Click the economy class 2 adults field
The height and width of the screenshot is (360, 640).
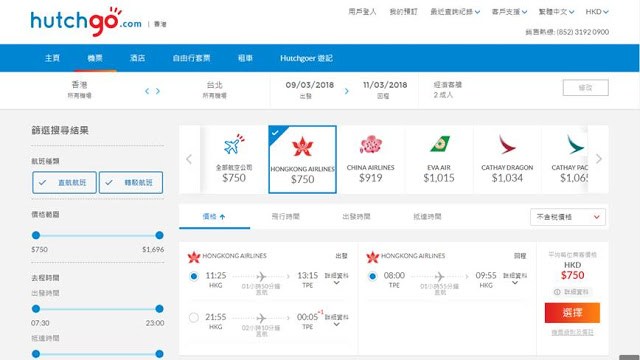(447, 89)
